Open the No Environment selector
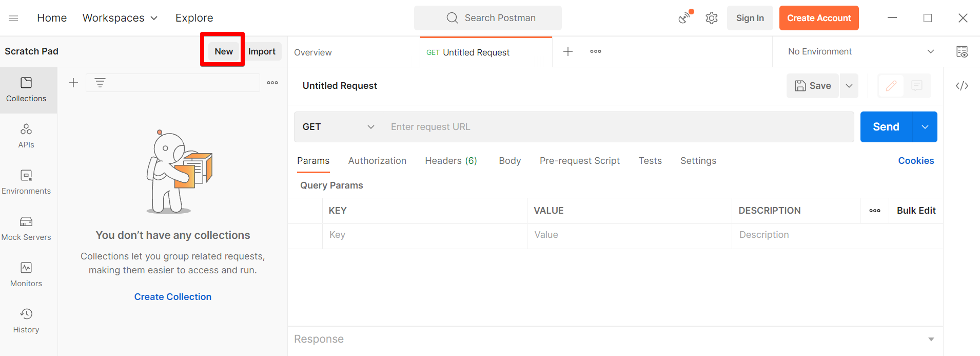This screenshot has height=356, width=980. pyautogui.click(x=861, y=51)
